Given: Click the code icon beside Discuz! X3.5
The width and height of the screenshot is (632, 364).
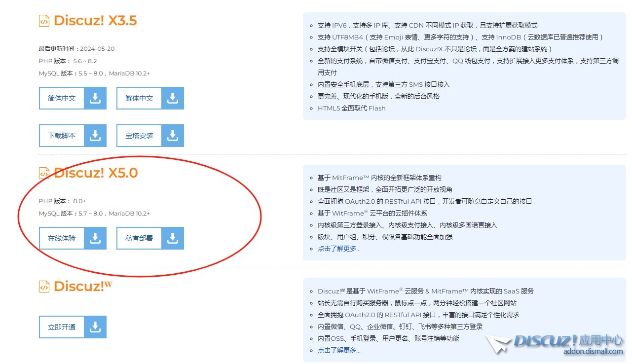Looking at the screenshot, I should click(x=44, y=21).
